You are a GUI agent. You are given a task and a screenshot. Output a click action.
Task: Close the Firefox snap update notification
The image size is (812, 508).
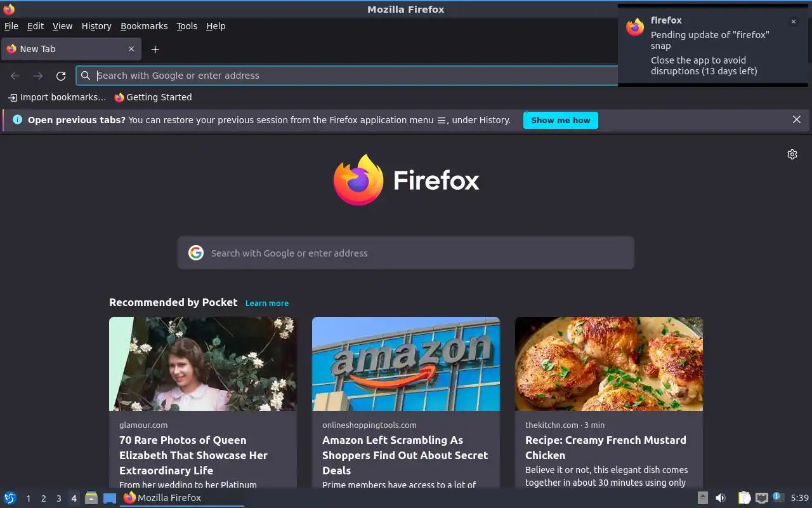[793, 22]
